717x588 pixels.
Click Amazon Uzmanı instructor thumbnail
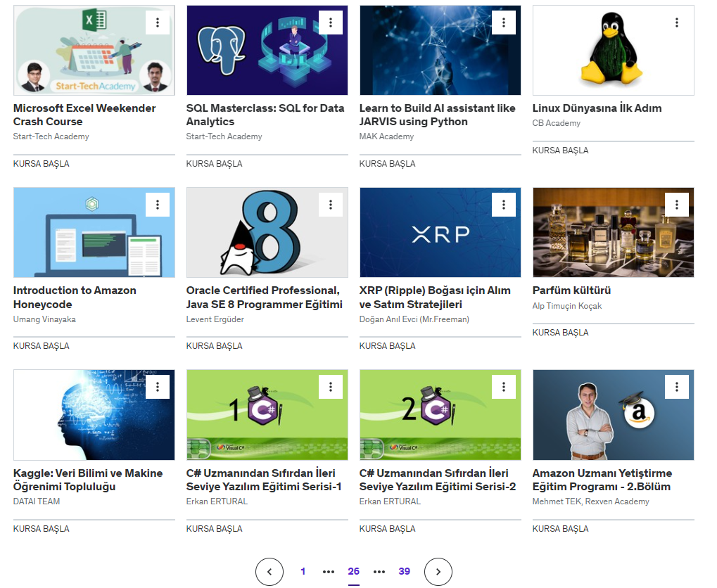coord(613,415)
